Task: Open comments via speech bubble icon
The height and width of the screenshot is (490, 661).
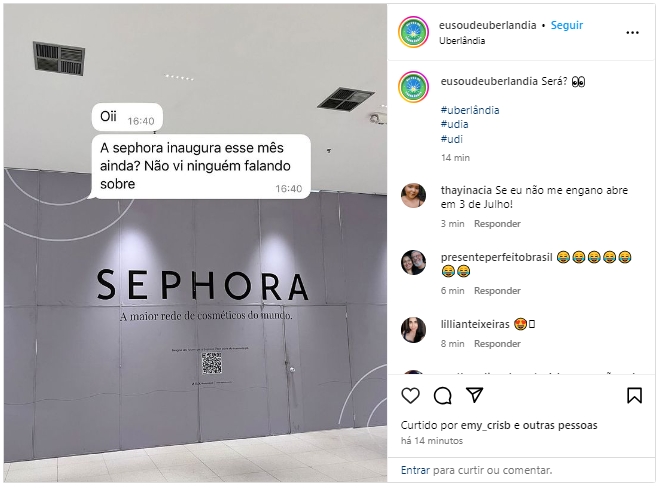Action: click(443, 396)
